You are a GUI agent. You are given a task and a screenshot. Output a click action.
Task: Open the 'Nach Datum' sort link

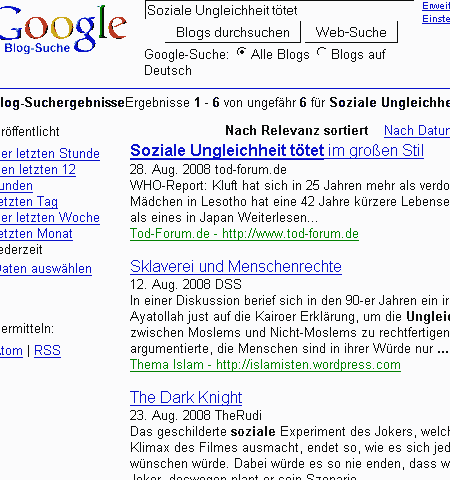click(x=417, y=130)
